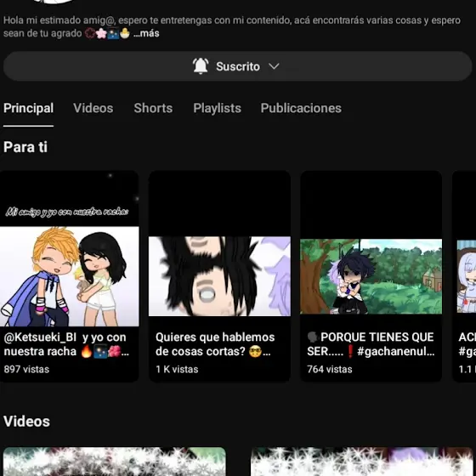Tap the notification bell icon

tap(201, 66)
